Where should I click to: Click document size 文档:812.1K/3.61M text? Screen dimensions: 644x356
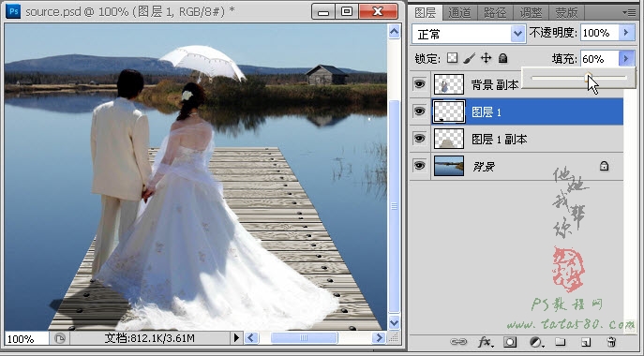click(x=149, y=338)
